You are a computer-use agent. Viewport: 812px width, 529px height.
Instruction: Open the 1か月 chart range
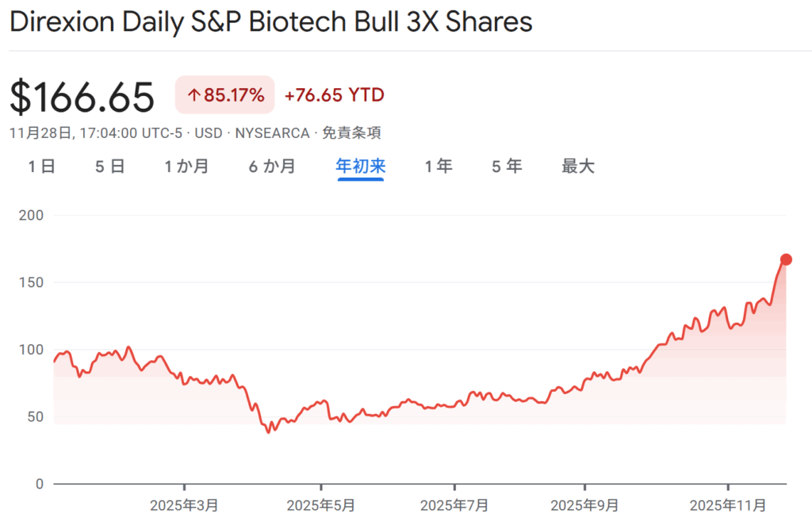(x=186, y=167)
